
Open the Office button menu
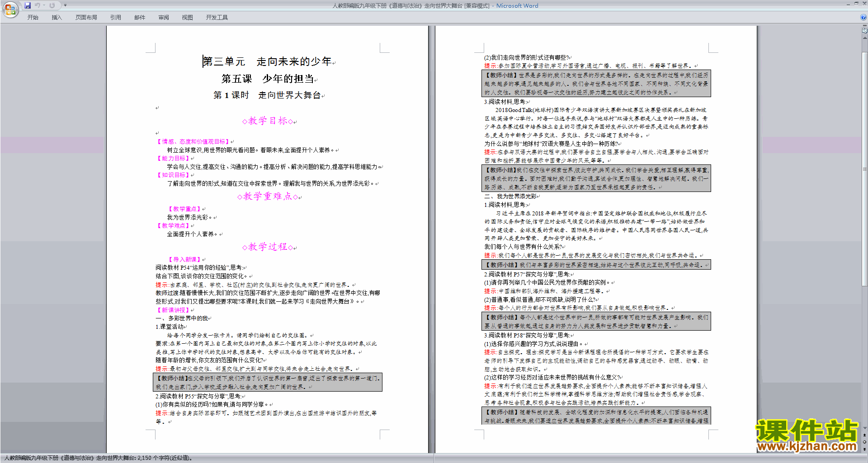(10, 9)
